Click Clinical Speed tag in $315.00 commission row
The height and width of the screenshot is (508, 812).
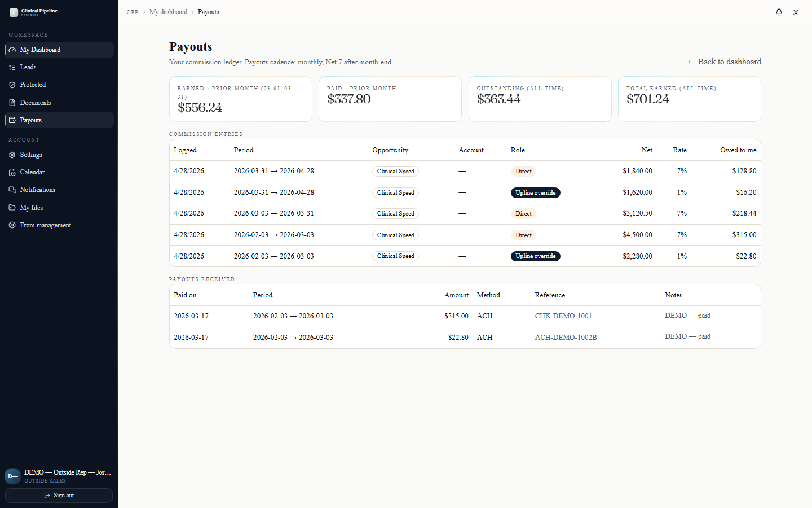395,235
